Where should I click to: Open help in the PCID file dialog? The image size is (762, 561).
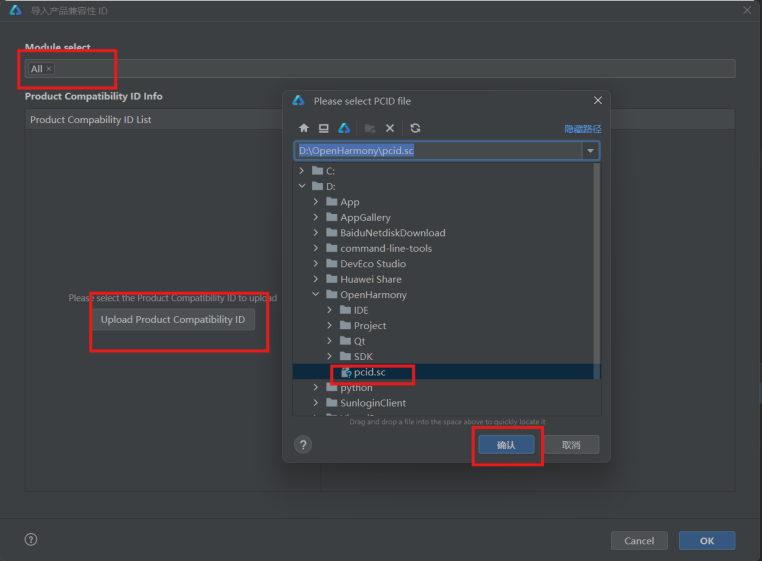pos(304,445)
